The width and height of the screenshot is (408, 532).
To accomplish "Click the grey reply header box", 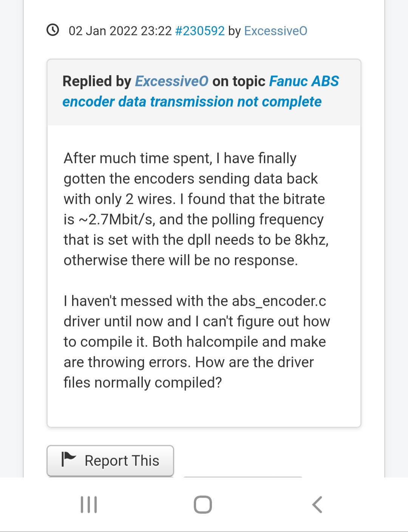I will point(204,92).
